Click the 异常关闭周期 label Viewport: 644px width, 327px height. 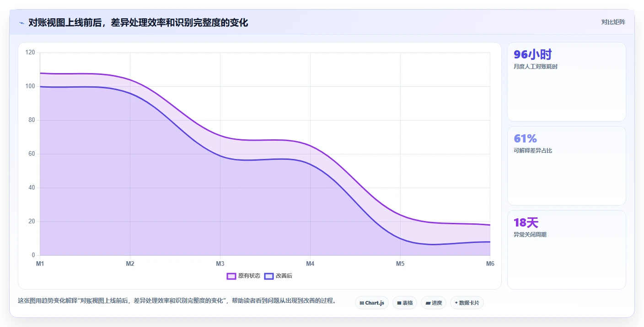point(530,235)
